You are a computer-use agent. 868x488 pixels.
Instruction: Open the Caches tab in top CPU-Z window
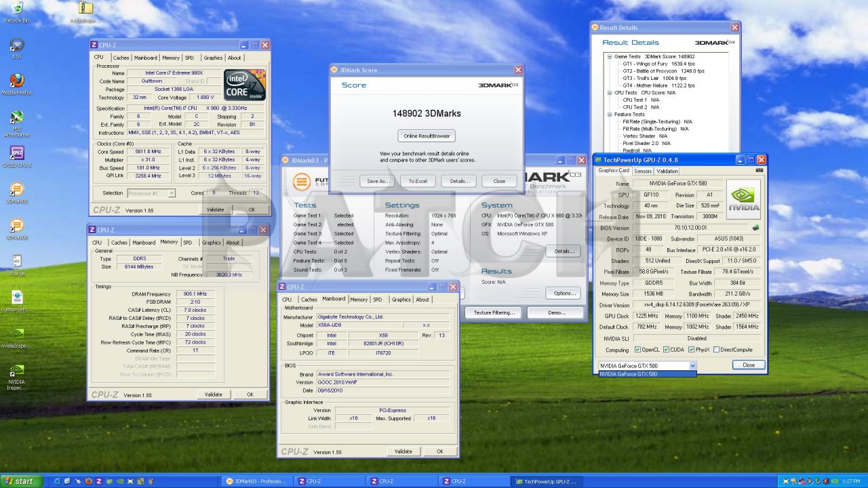[121, 58]
